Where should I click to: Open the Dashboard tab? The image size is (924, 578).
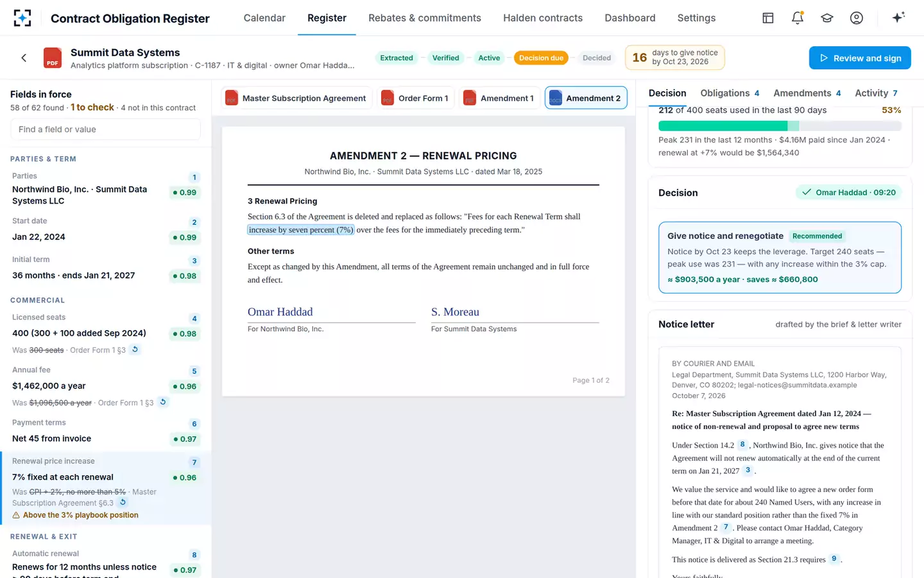point(630,18)
